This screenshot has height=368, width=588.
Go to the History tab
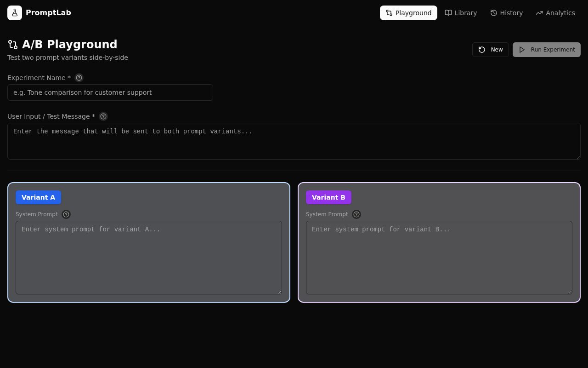click(506, 13)
